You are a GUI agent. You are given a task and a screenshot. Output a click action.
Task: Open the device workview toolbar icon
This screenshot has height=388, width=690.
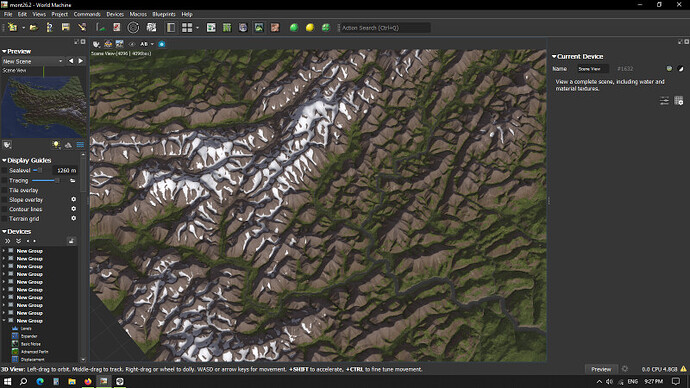211,27
